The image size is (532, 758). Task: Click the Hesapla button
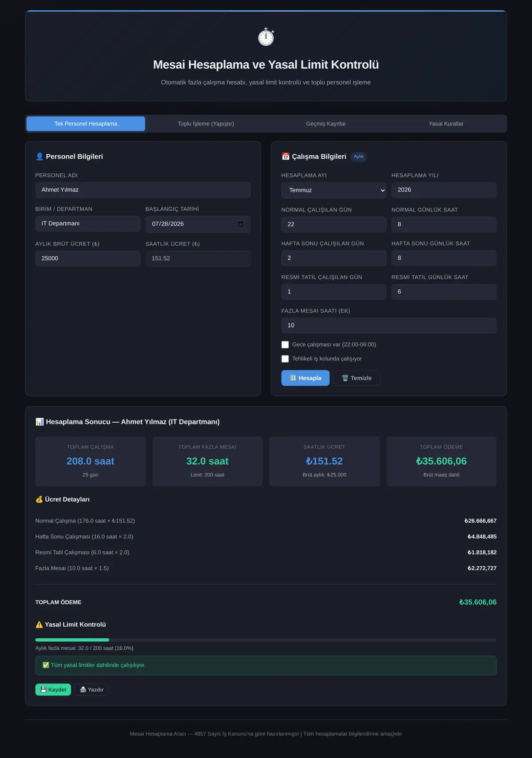[305, 378]
